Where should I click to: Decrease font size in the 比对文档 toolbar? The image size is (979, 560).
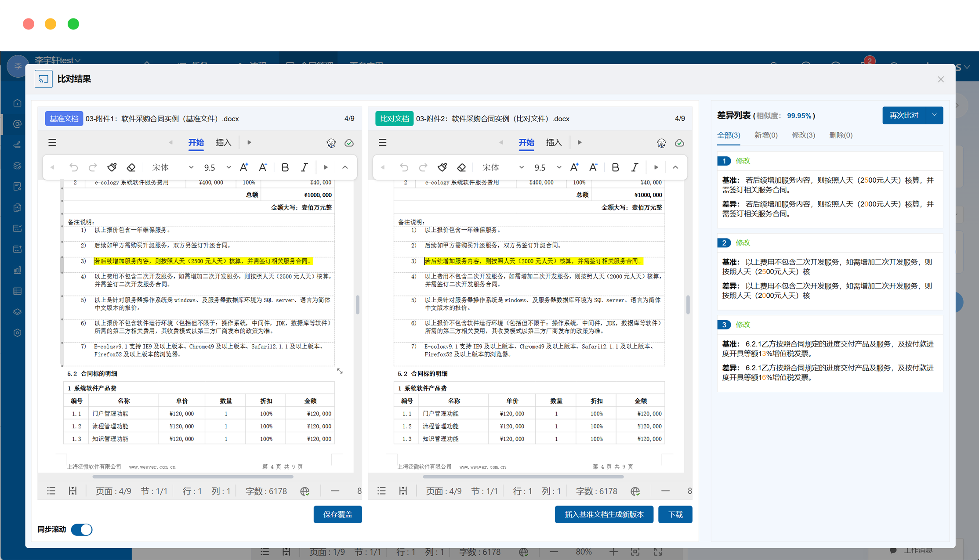pos(594,167)
